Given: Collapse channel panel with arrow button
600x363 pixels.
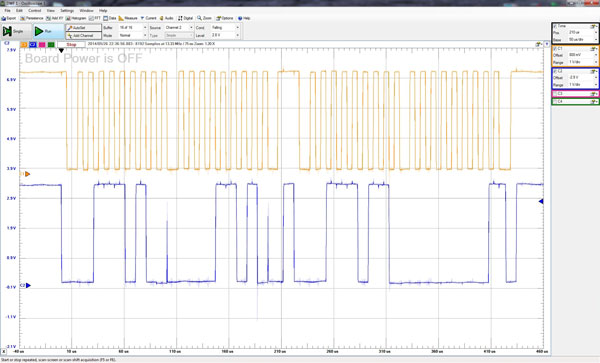Looking at the screenshot, I should tap(547, 44).
